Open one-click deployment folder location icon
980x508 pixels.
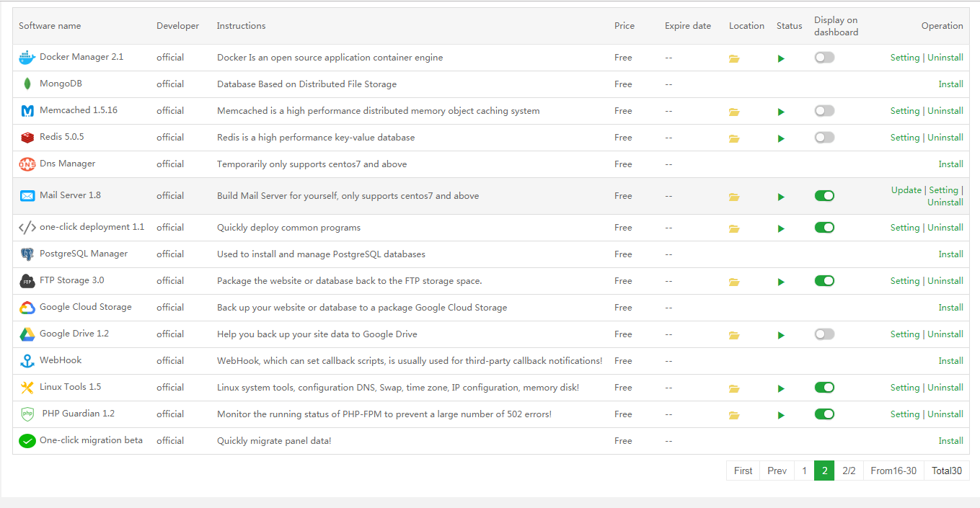[734, 228]
